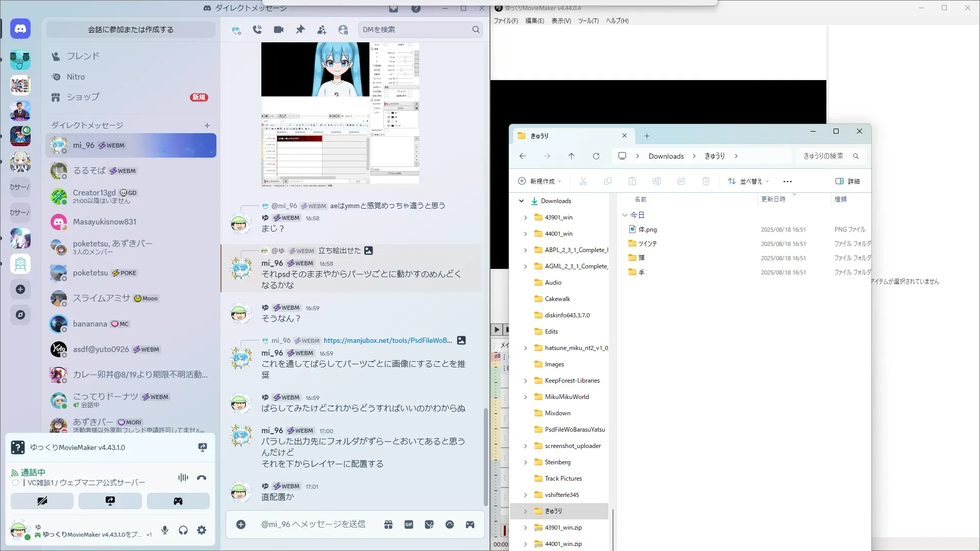Image resolution: width=980 pixels, height=551 pixels.
Task: Open the manjubox.net PsdFileWoB link
Action: click(387, 340)
